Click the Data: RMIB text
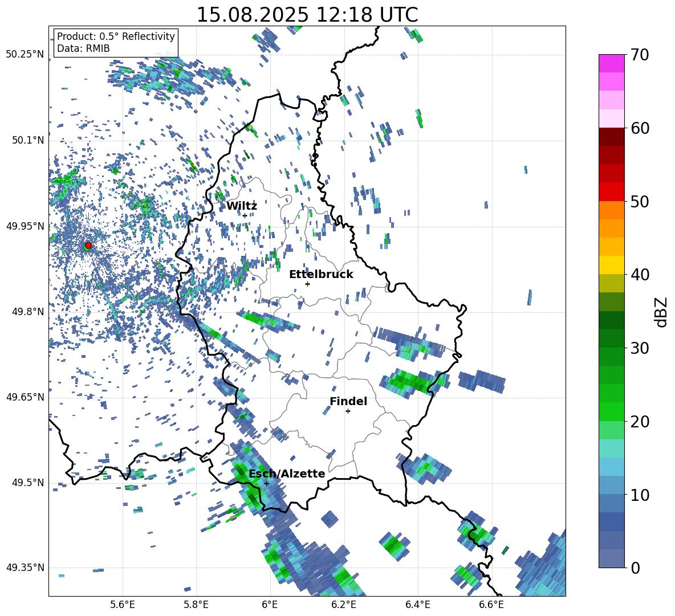The image size is (675, 616). (x=83, y=48)
